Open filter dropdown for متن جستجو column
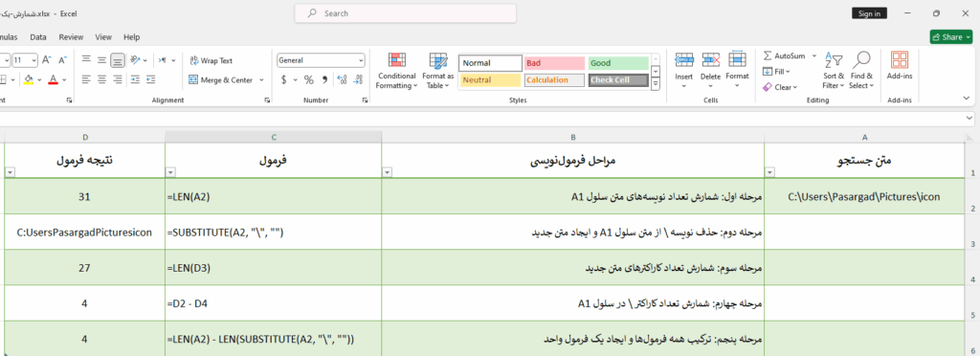The height and width of the screenshot is (356, 980). (x=770, y=173)
